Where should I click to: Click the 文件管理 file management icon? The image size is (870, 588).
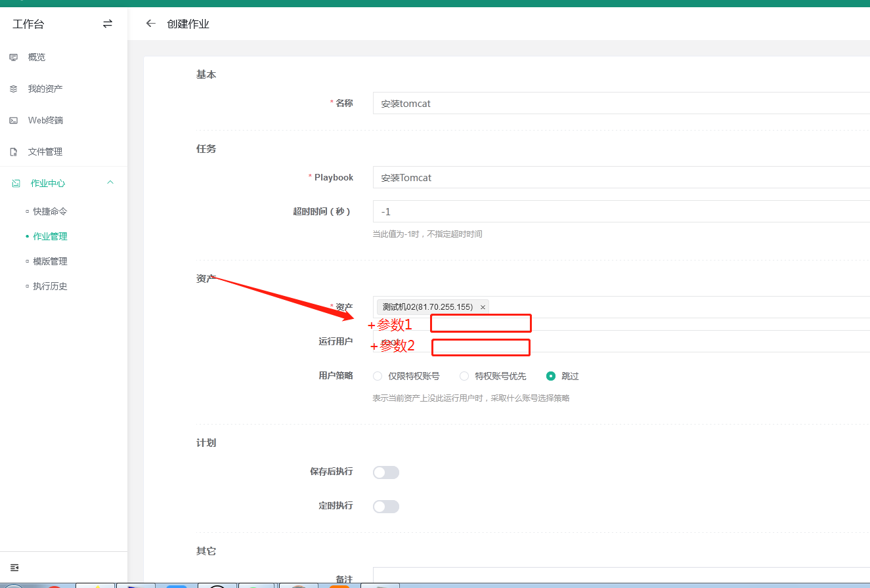click(x=13, y=151)
